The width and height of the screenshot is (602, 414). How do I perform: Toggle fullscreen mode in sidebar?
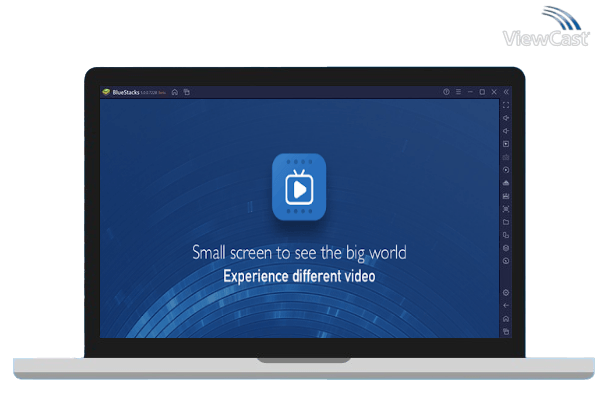point(506,105)
